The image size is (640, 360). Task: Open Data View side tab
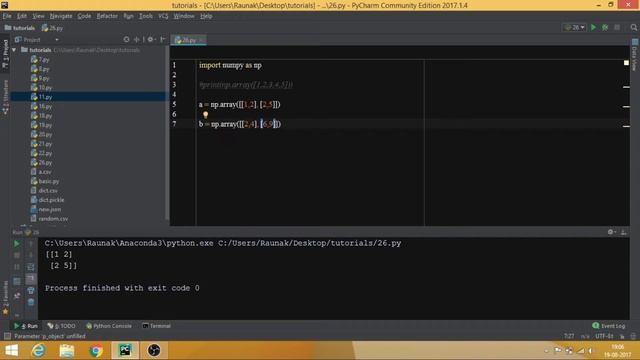tap(634, 54)
